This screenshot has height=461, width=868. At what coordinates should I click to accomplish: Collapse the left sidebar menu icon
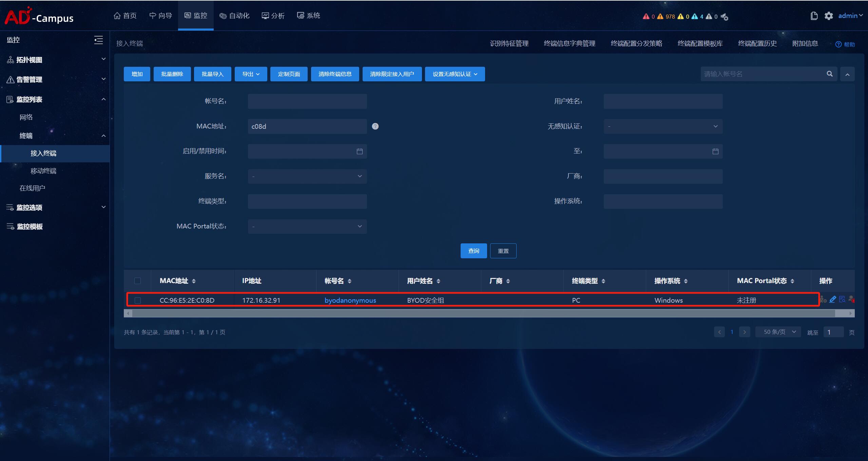[98, 40]
